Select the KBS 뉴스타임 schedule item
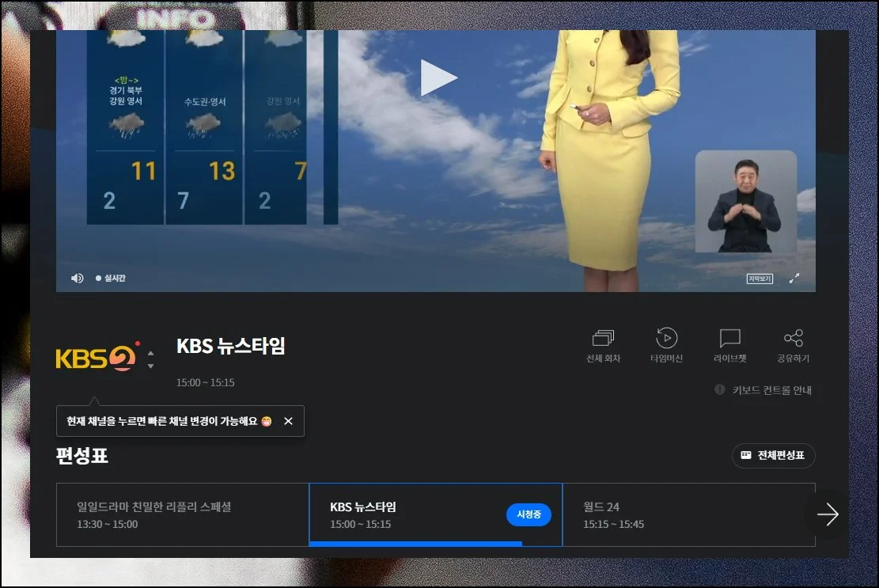Image resolution: width=879 pixels, height=588 pixels. (x=411, y=514)
